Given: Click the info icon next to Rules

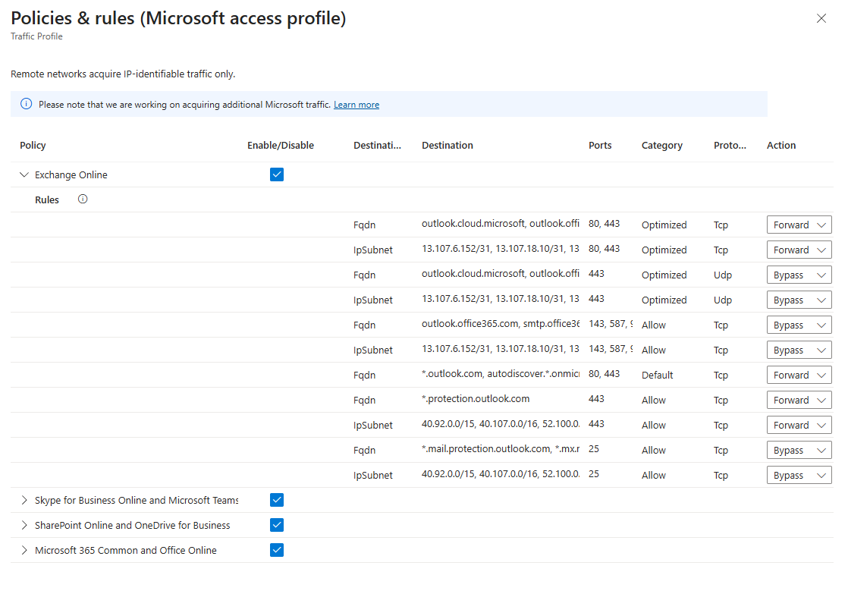Looking at the screenshot, I should point(83,200).
